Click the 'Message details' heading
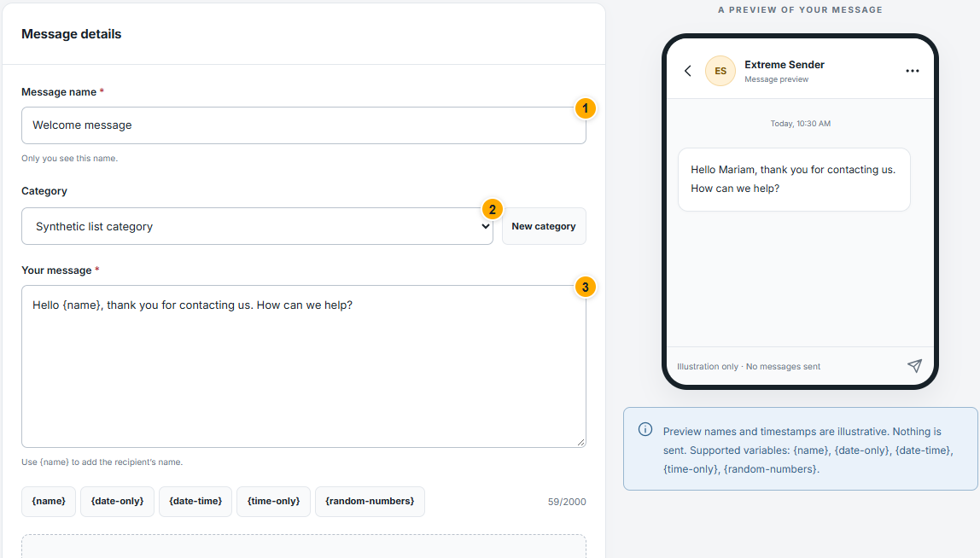The width and height of the screenshot is (980, 558). click(71, 34)
